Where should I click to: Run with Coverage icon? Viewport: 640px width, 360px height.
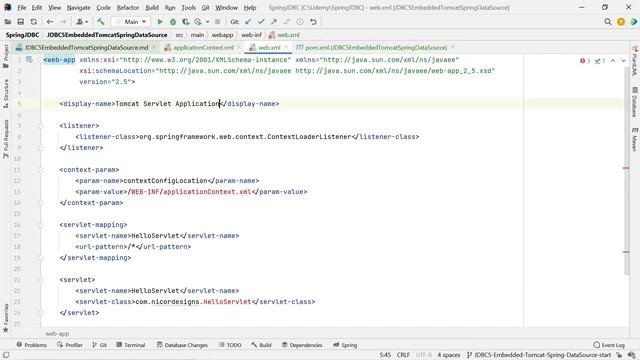186,22
